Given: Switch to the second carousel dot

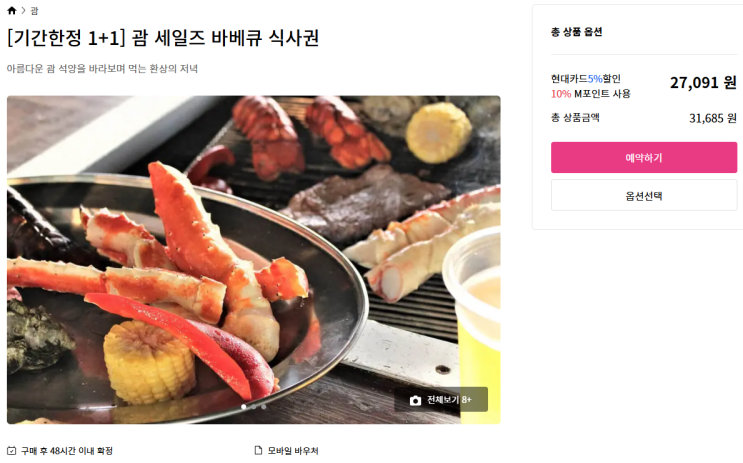Looking at the screenshot, I should [x=254, y=407].
